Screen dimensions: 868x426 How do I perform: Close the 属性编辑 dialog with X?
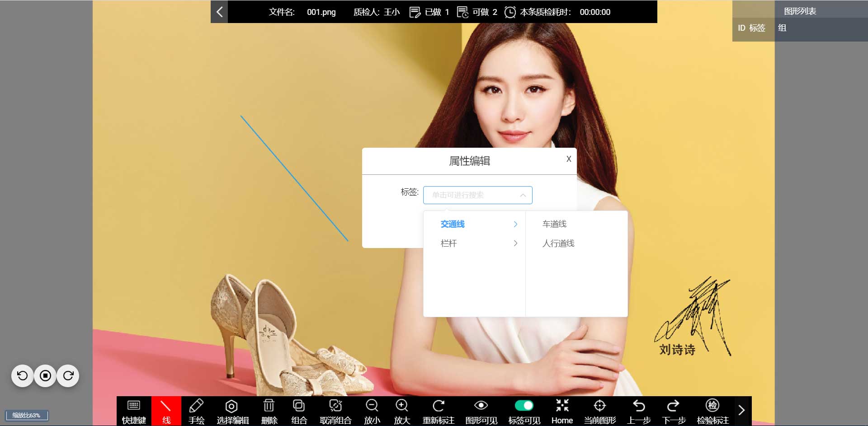pyautogui.click(x=569, y=159)
